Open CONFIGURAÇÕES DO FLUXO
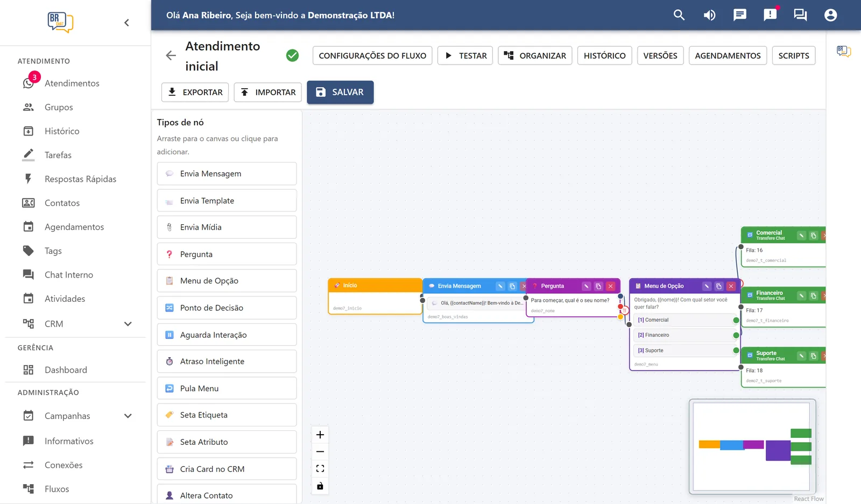Image resolution: width=861 pixels, height=504 pixels. (372, 55)
